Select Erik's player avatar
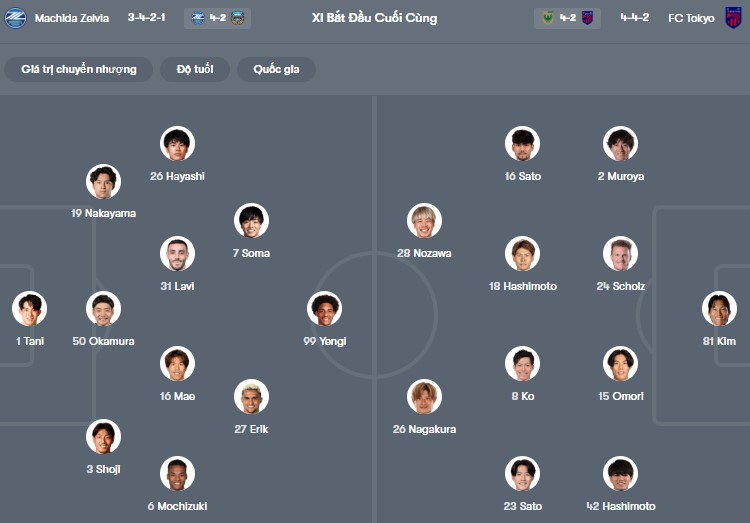The height and width of the screenshot is (523, 750). (x=252, y=397)
